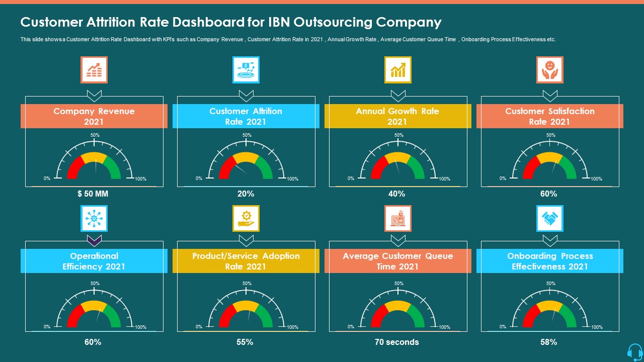Select the Annual Growth Rate 2021 banner
Viewport: 644px width, 362px height.
[398, 116]
